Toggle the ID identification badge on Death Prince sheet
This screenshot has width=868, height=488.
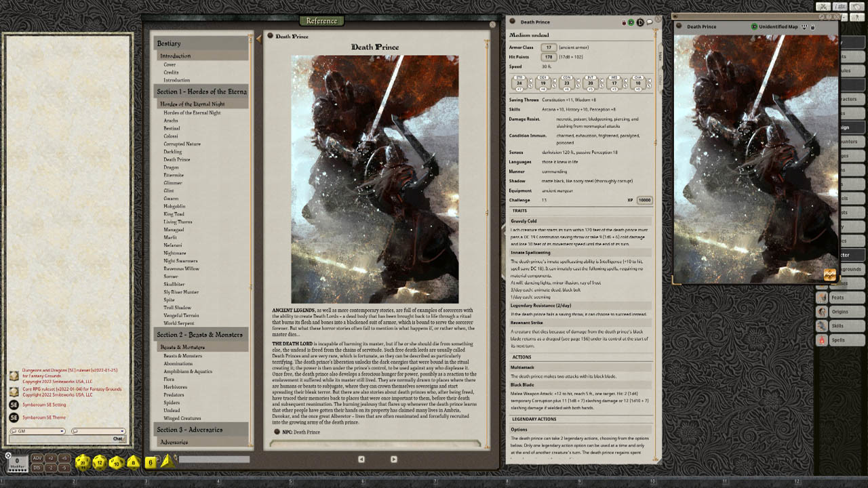tap(630, 22)
